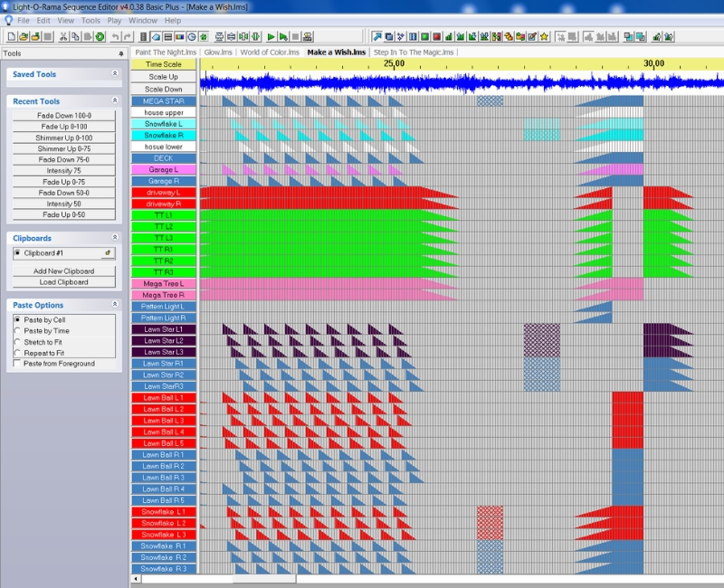Click the Light-O-Rama bulb icon by File
724x588 pixels.
tap(8, 20)
